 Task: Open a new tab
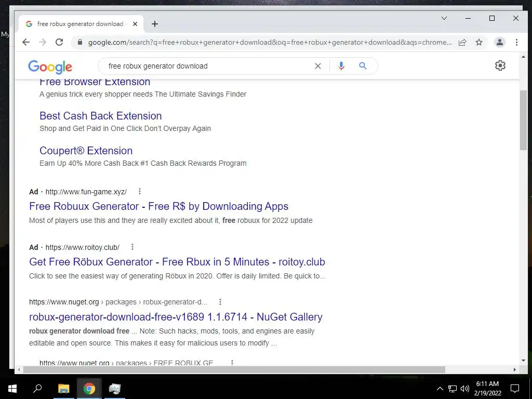pos(155,24)
